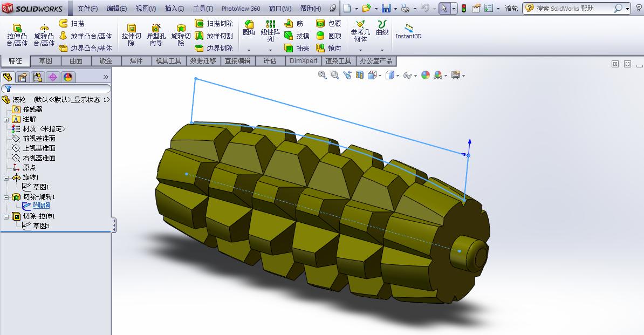Screen dimensions: 644x335
Task: Open the 编辑(E) menu
Action: coord(117,8)
